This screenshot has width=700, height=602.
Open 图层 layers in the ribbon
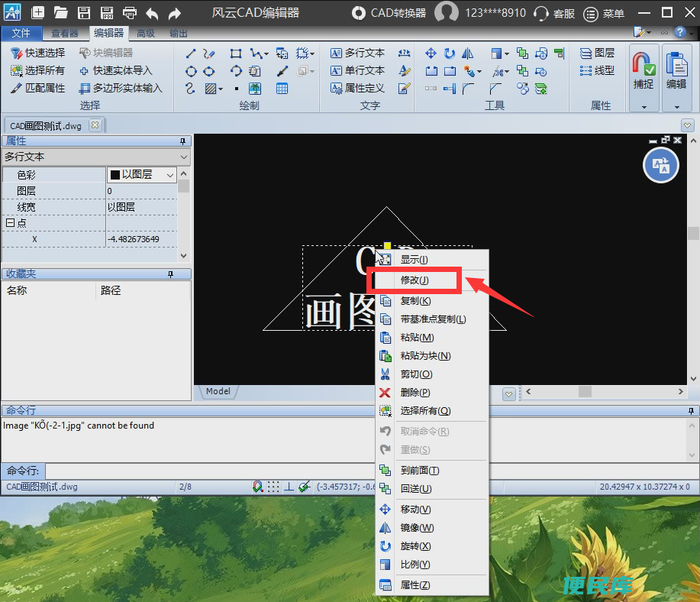coord(597,53)
